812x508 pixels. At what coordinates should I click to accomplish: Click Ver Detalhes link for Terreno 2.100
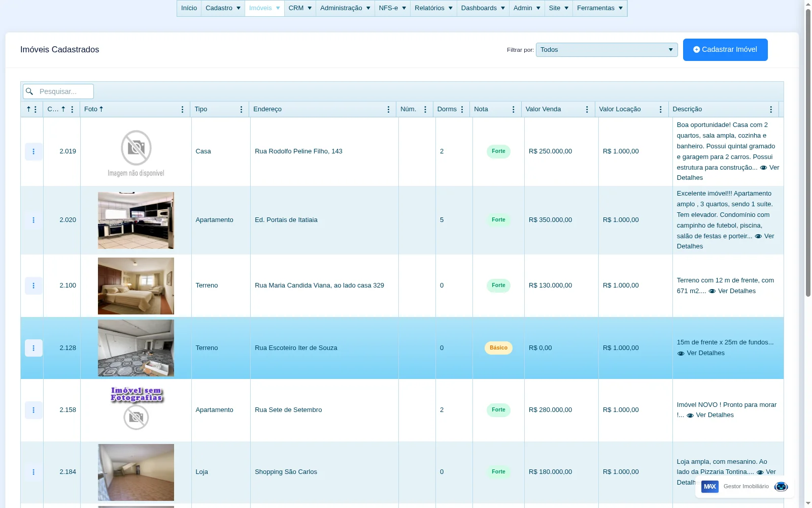(737, 291)
